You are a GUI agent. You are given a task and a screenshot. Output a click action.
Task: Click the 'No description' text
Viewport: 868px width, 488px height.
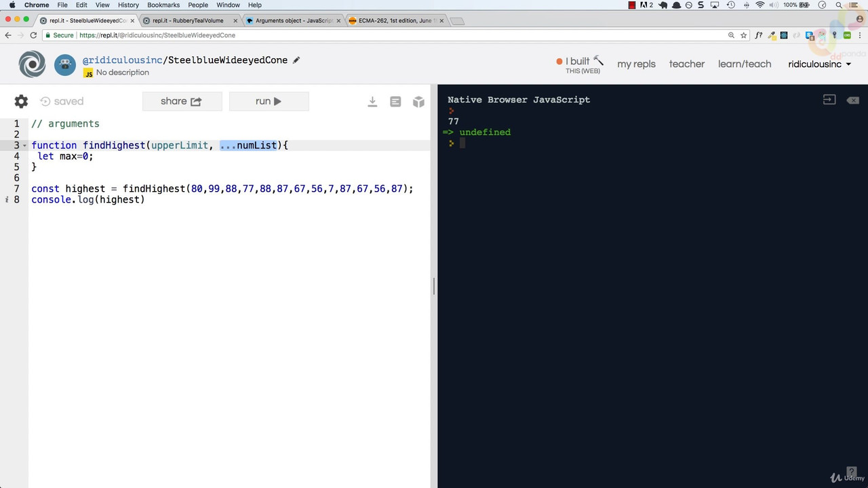point(122,73)
